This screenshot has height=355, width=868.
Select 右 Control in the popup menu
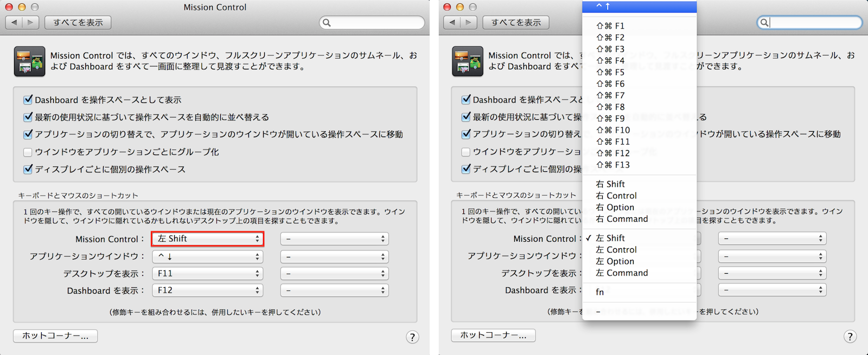click(639, 196)
